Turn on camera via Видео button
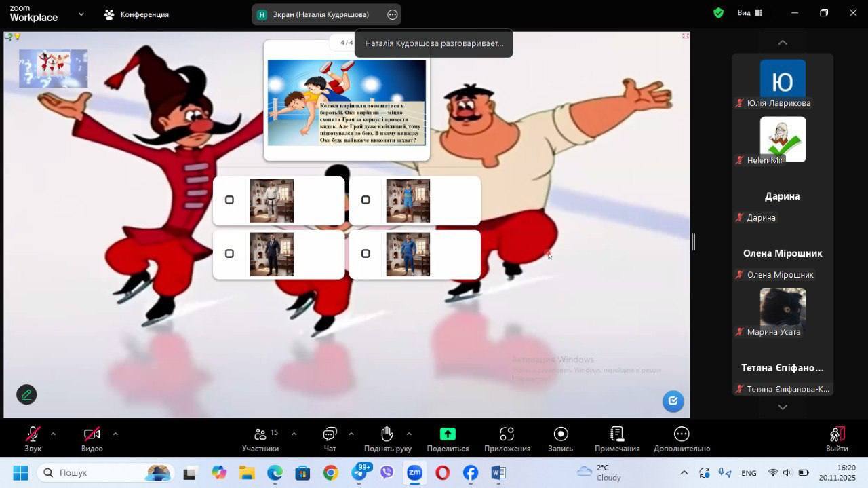Viewport: 868px width, 488px height. (x=92, y=434)
